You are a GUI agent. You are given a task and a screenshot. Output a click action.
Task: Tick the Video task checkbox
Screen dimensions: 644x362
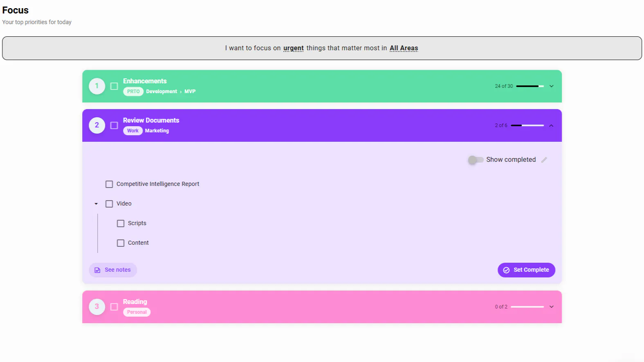109,204
